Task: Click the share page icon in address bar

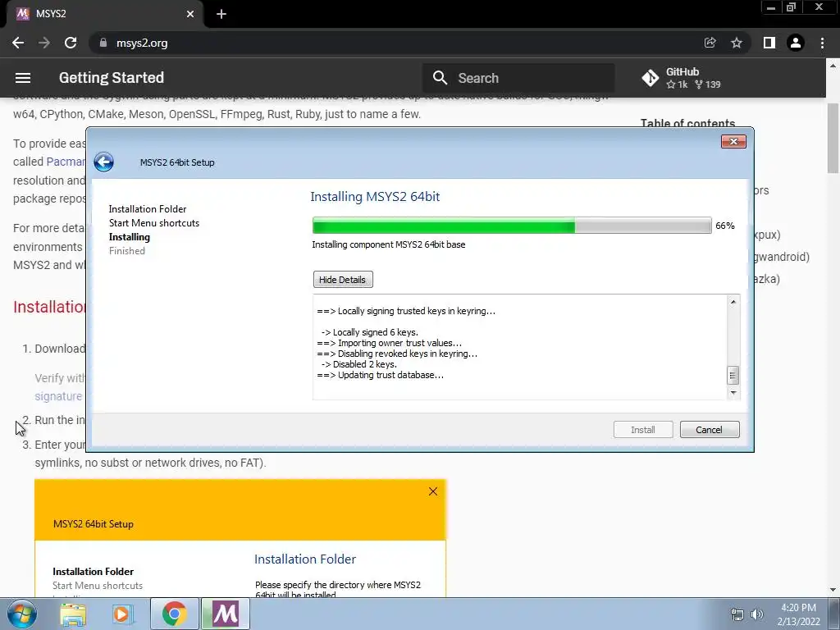Action: (x=710, y=43)
